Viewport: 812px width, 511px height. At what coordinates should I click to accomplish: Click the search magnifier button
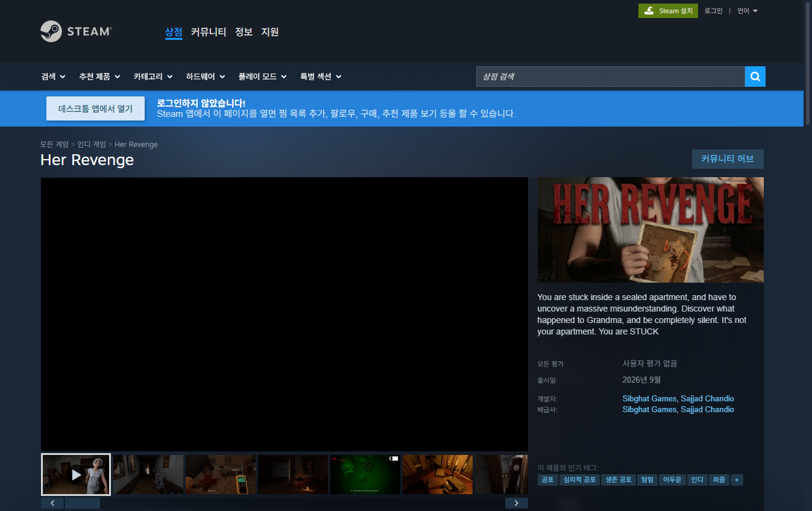tap(755, 77)
